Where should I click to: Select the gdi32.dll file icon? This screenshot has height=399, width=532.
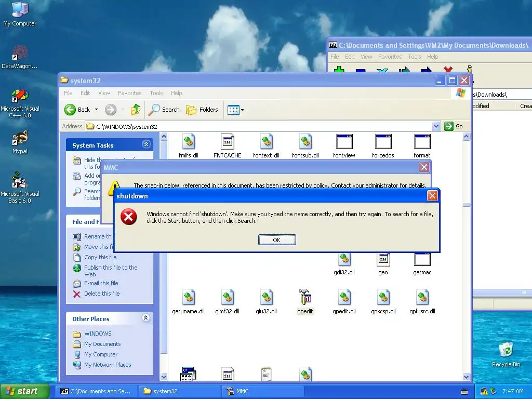coord(344,260)
